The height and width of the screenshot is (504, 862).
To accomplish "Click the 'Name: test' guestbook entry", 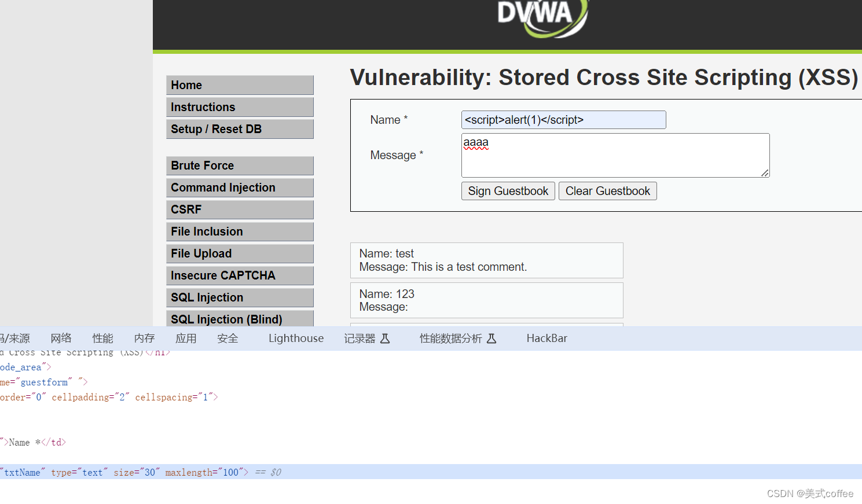I will pos(486,260).
